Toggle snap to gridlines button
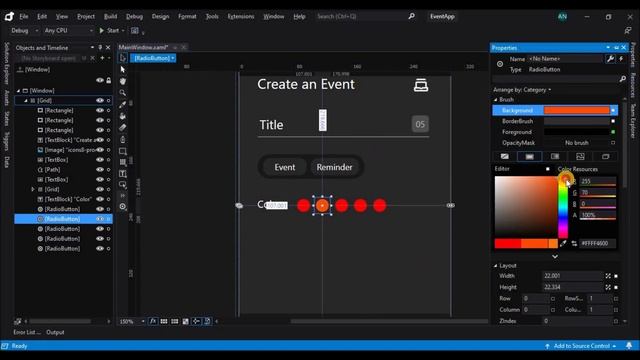 click(x=175, y=322)
